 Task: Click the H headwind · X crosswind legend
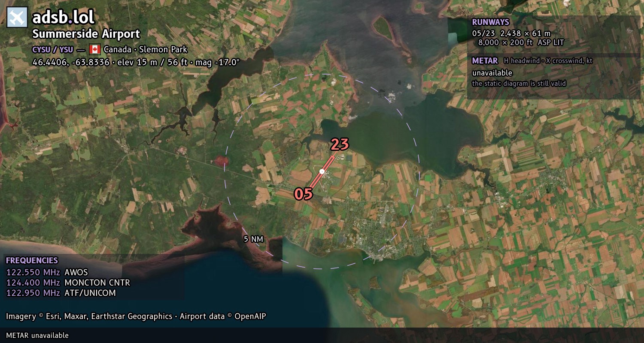click(x=548, y=61)
